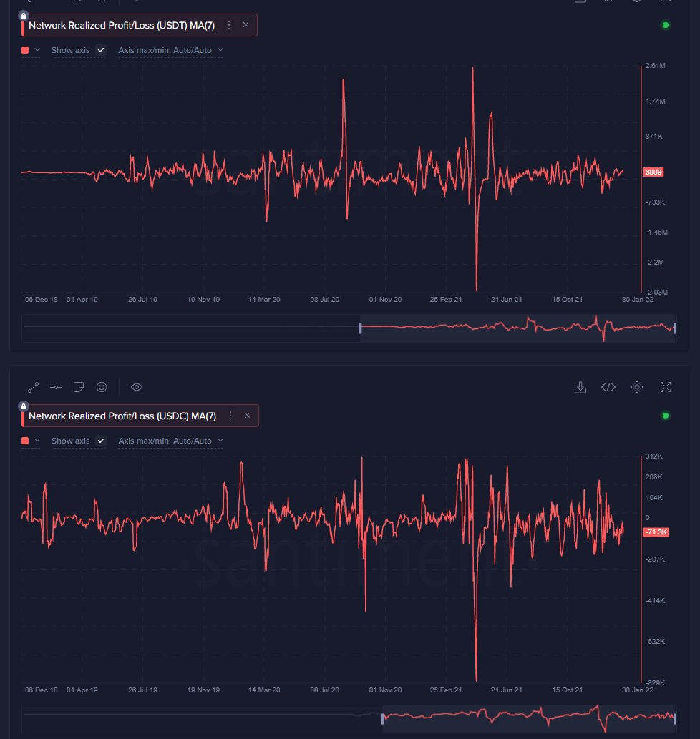Viewport: 700px width, 739px height.
Task: Remove the USDC Network Realized Profit/Loss metric
Action: coord(247,416)
